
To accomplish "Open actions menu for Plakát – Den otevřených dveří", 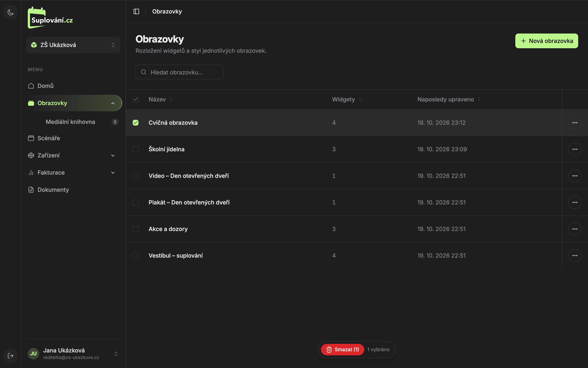I will tap(575, 202).
